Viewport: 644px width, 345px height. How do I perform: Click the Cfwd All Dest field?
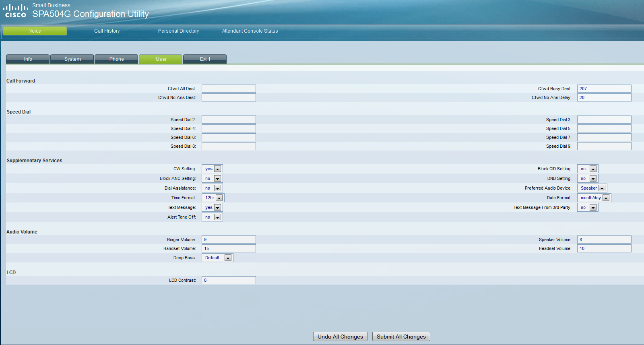229,89
